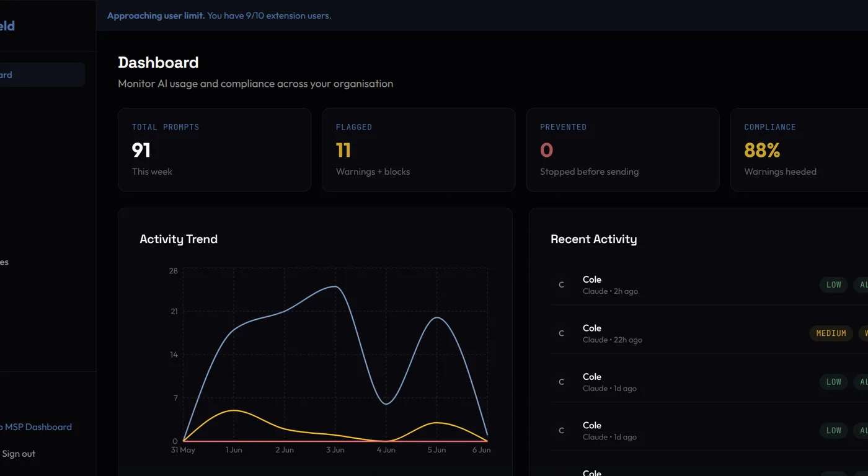Click the 21 y-axis label
Image resolution: width=868 pixels, height=476 pixels.
(174, 311)
